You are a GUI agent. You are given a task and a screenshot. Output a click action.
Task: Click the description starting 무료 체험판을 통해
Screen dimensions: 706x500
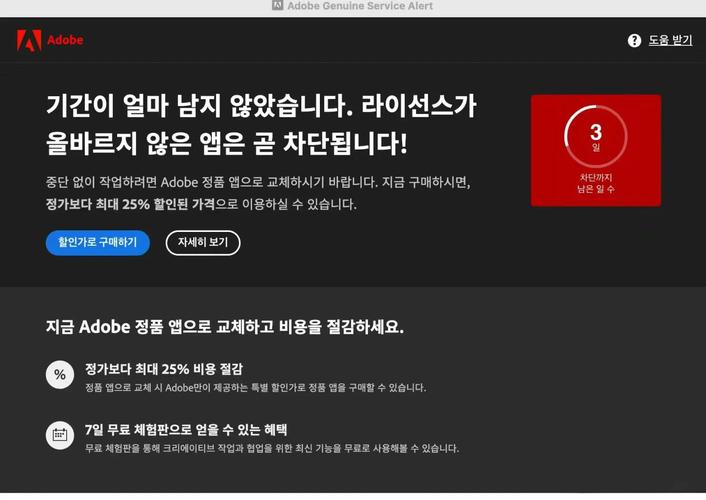pyautogui.click(x=272, y=448)
